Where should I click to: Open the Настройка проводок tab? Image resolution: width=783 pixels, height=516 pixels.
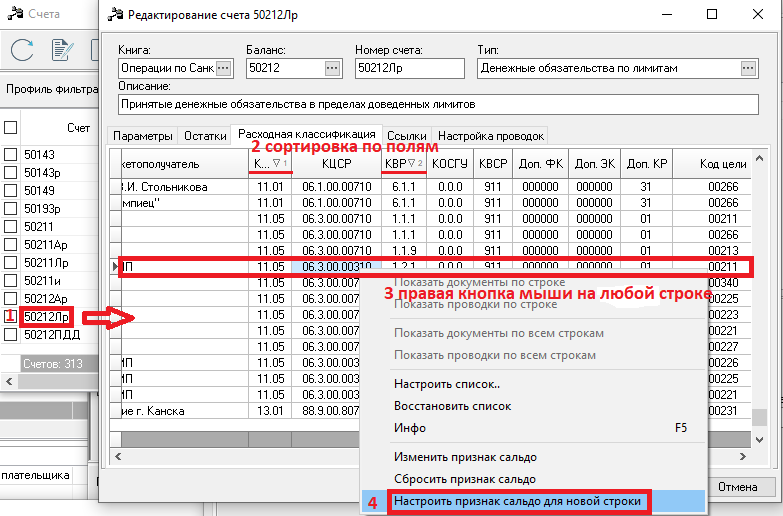pyautogui.click(x=491, y=136)
